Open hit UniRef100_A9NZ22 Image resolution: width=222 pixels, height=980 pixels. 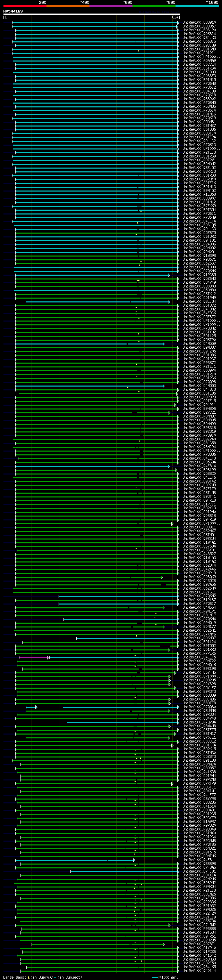[199, 661]
